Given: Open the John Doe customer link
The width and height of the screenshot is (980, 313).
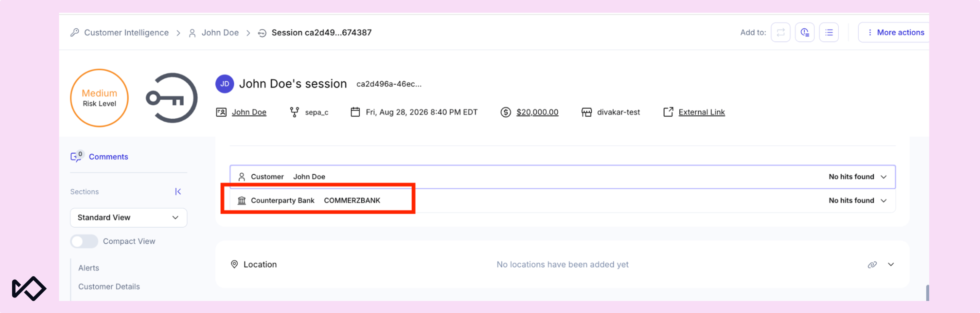Looking at the screenshot, I should 249,112.
